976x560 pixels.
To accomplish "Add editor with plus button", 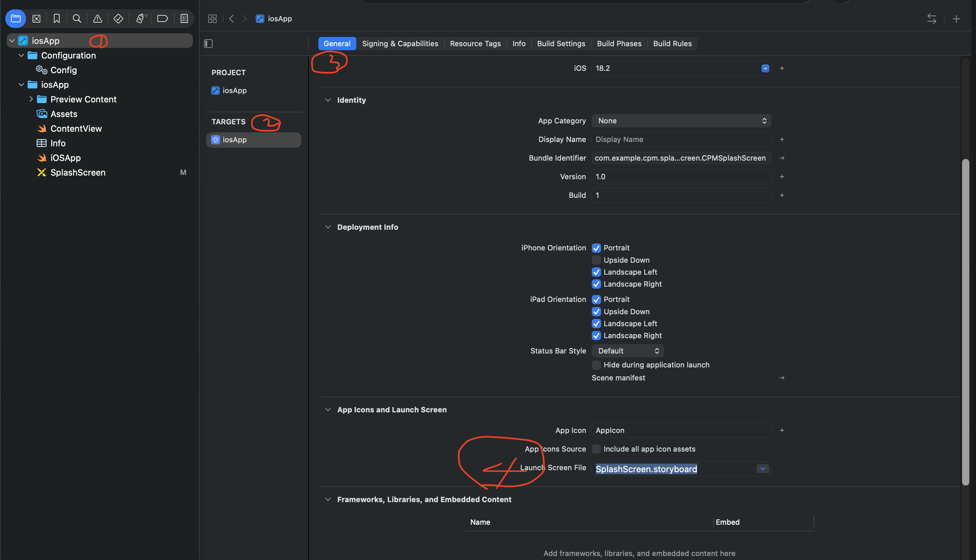I will (956, 19).
